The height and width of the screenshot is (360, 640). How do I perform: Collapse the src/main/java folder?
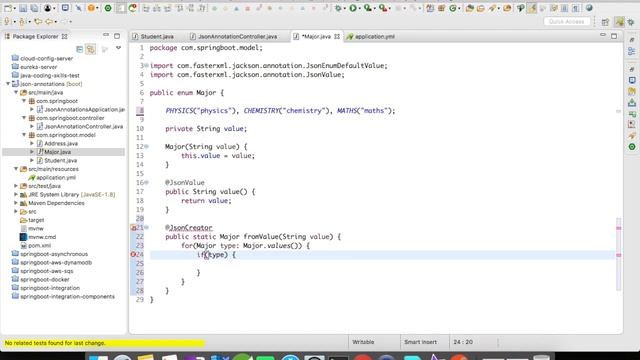click(16, 92)
